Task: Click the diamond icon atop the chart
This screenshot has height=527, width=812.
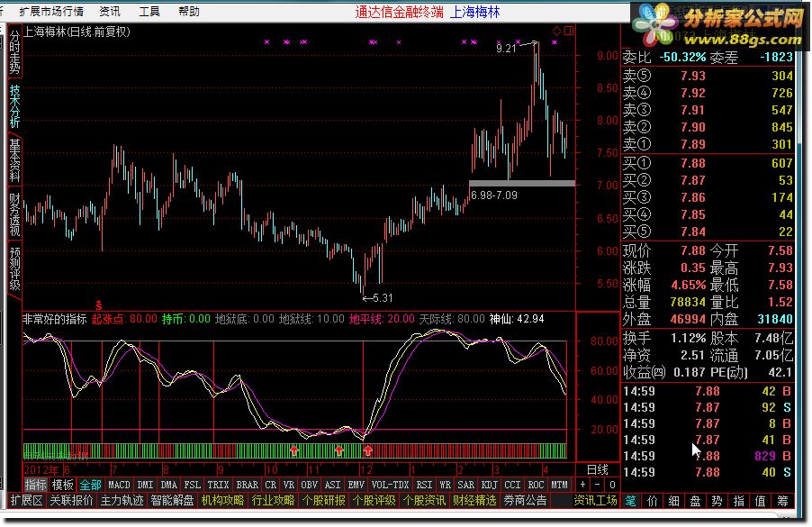Action: [556, 32]
